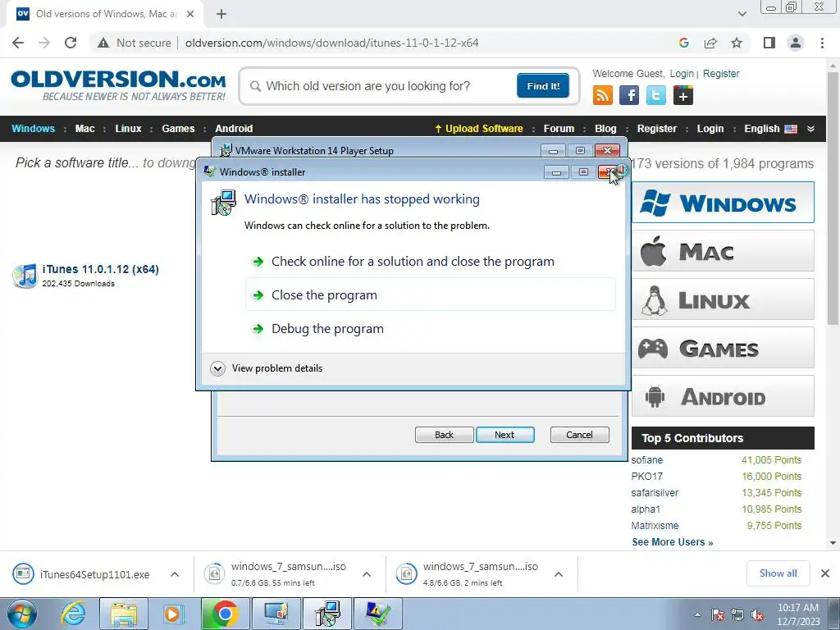The image size is (840, 630).
Task: Open Blog in the nav bar
Action: tap(605, 129)
